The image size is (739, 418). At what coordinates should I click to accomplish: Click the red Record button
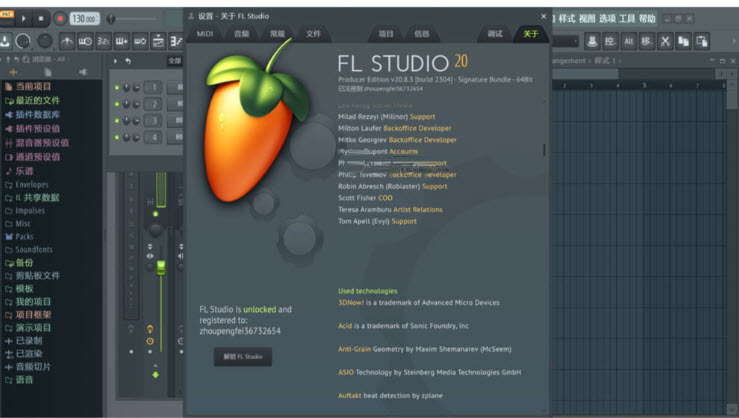[60, 18]
